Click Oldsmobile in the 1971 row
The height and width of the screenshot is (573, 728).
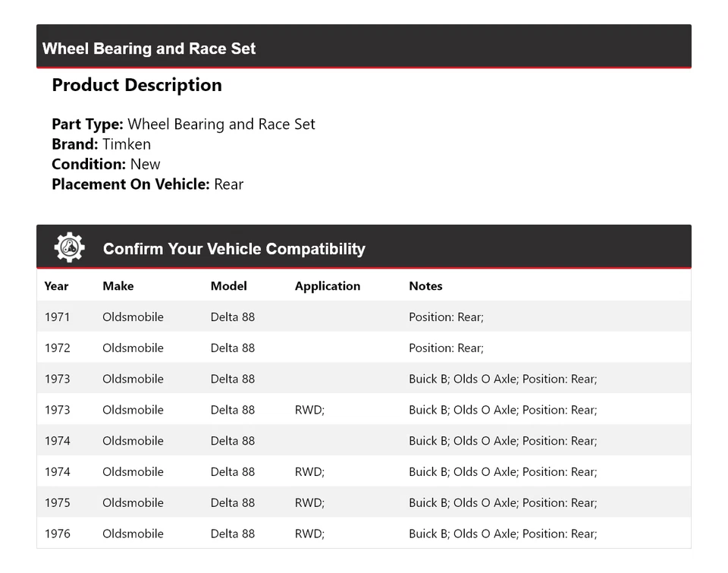133,317
